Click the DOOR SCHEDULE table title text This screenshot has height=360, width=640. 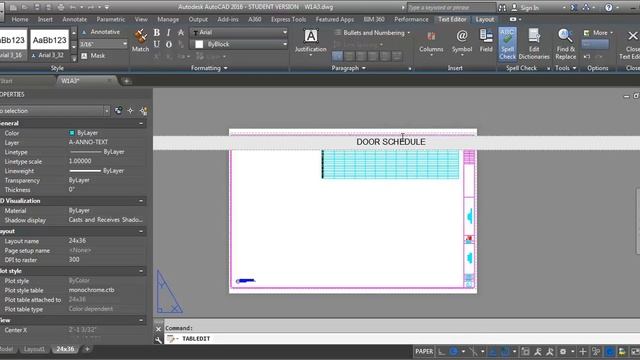[x=391, y=142]
